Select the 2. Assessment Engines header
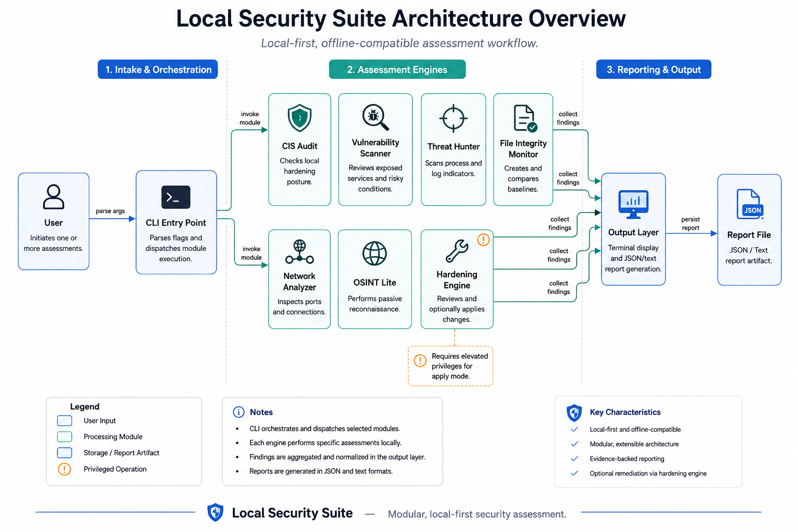This screenshot has width=798, height=532. tap(397, 70)
